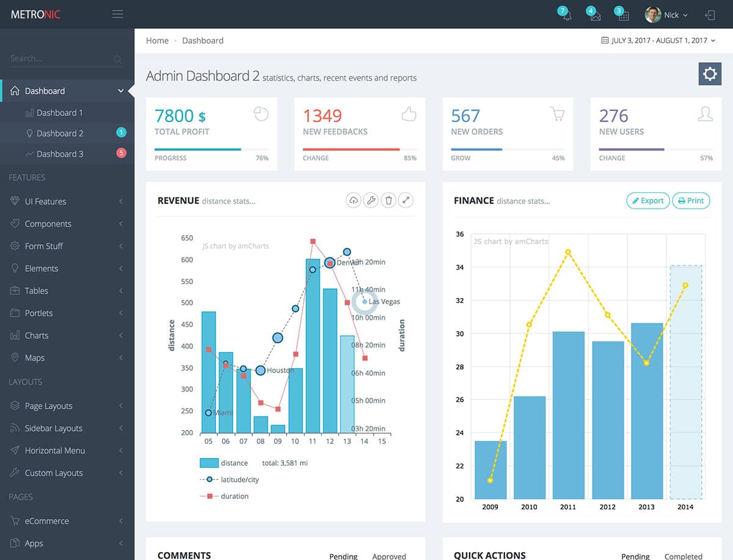Open the calendar tasks icon in header
733x560 pixels.
click(x=622, y=15)
